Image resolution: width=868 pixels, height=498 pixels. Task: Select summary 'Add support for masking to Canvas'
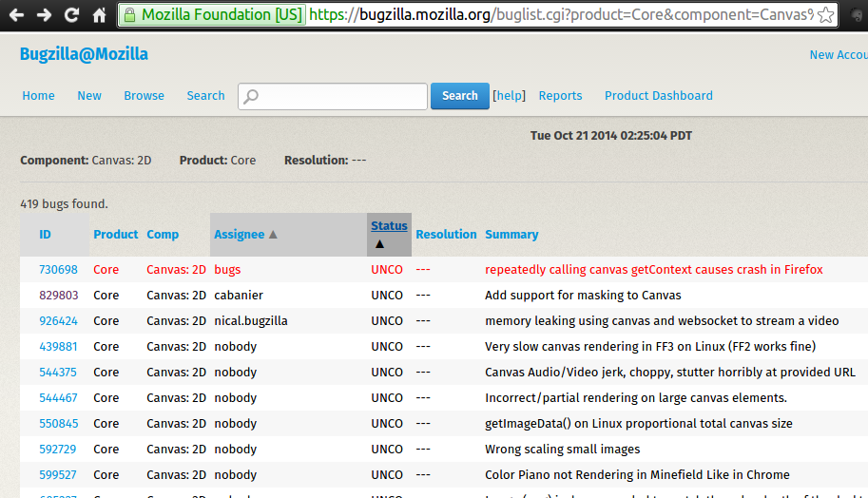click(x=583, y=296)
